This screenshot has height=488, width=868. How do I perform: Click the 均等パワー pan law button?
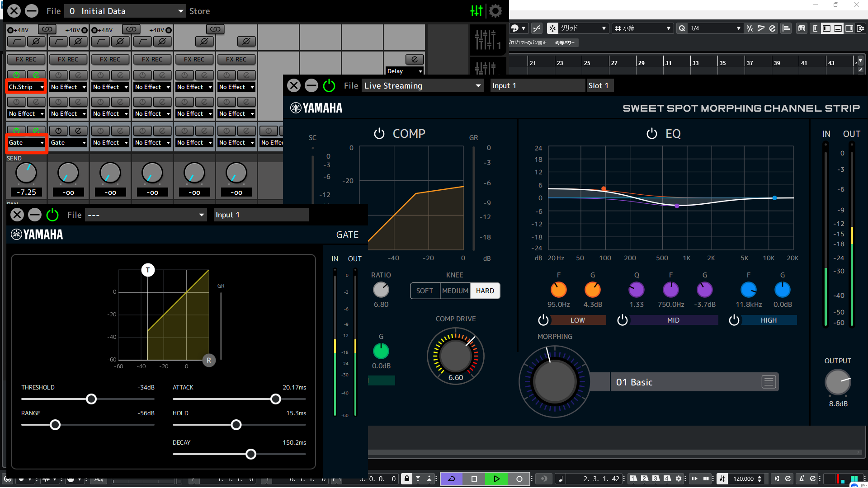[565, 42]
